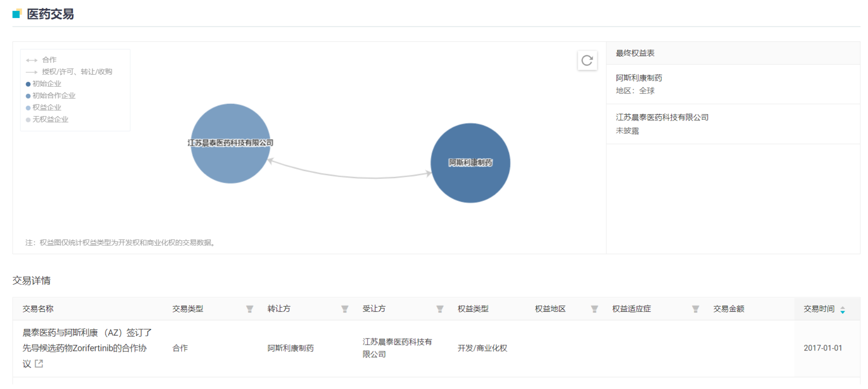Toggle the 合作 arrow legend entry
868x389 pixels.
(x=42, y=60)
